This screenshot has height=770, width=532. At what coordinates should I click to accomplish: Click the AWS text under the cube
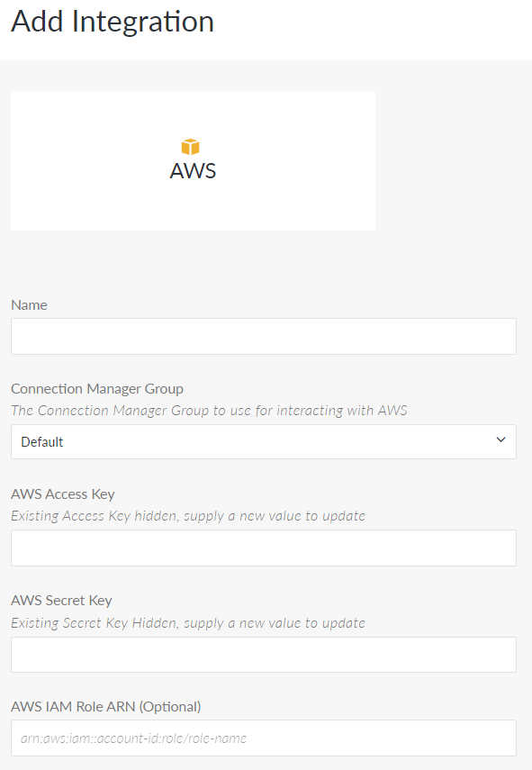coord(193,171)
